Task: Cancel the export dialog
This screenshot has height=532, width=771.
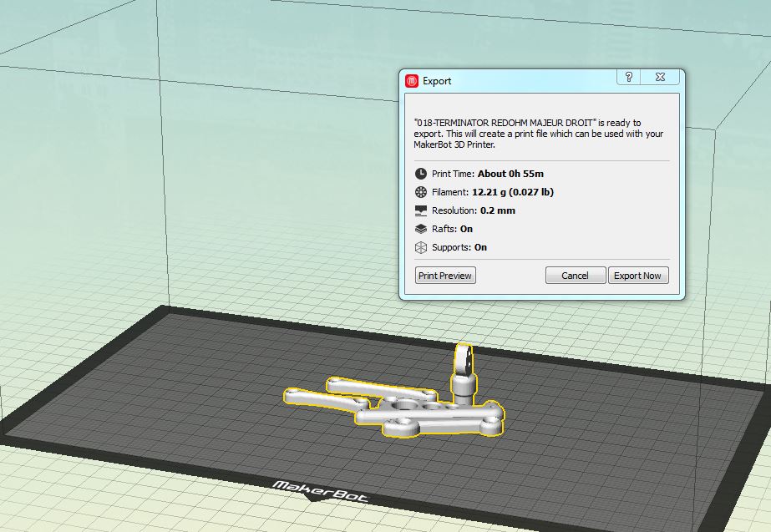Action: (575, 276)
